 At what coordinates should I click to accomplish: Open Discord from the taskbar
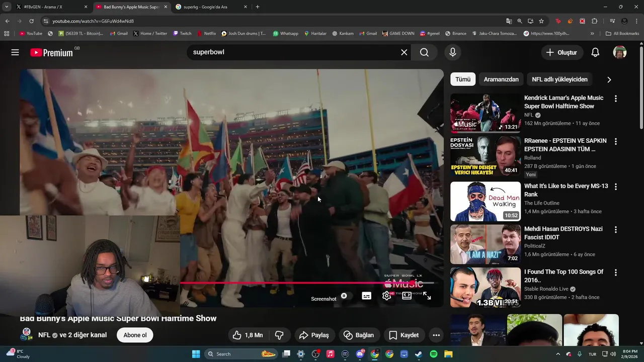point(360,354)
